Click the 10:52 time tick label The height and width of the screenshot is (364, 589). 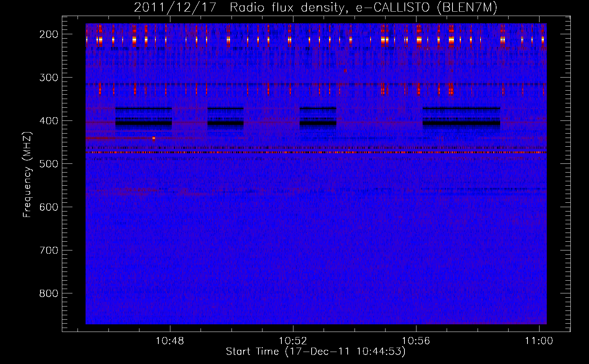pyautogui.click(x=293, y=341)
